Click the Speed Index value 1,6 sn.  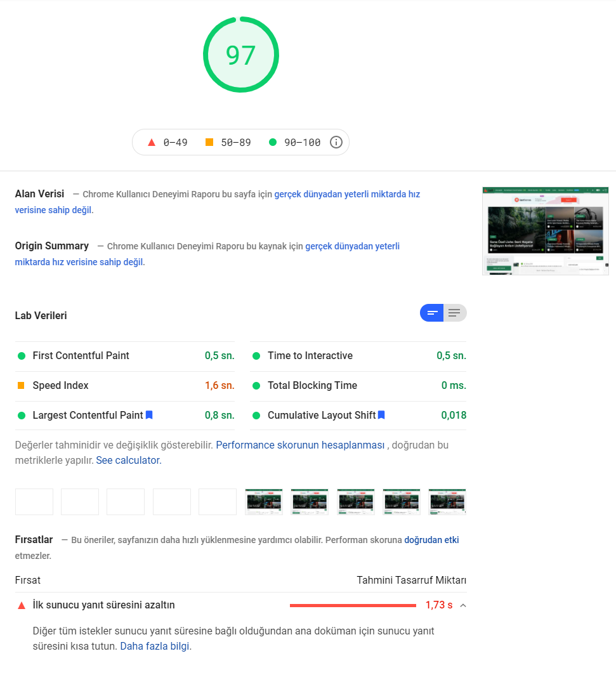[x=220, y=385]
